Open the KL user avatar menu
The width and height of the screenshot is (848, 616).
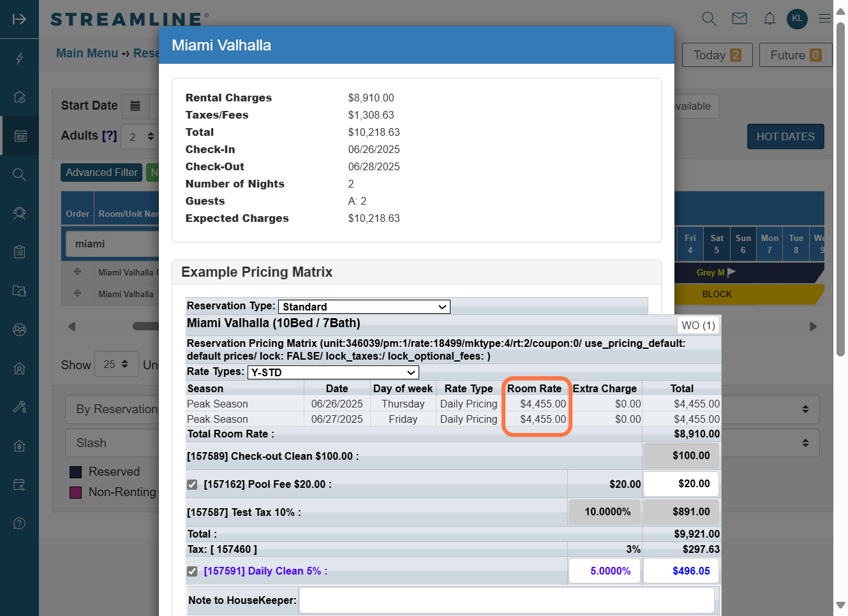pyautogui.click(x=797, y=18)
